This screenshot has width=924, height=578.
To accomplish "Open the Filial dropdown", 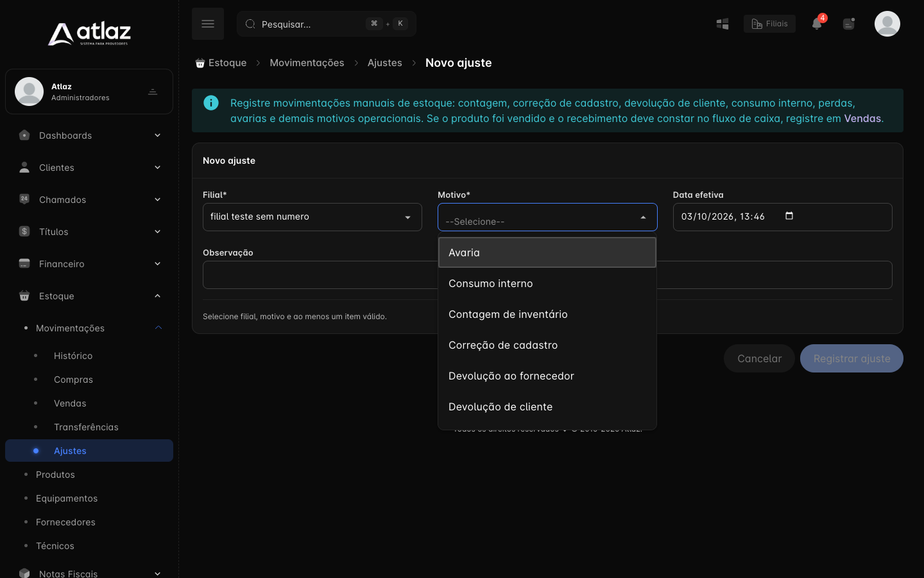I will click(312, 217).
